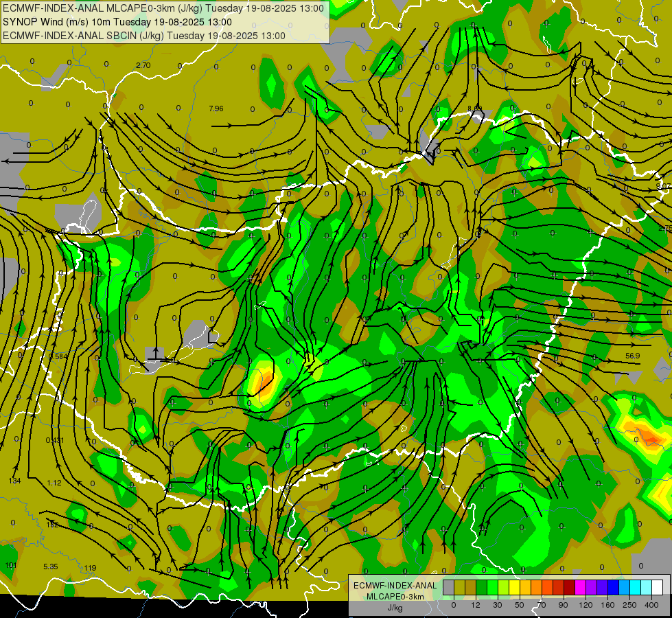Image resolution: width=672 pixels, height=618 pixels.
Task: Pick the brownish-olive legend swatch left of 12
Action: click(x=471, y=587)
